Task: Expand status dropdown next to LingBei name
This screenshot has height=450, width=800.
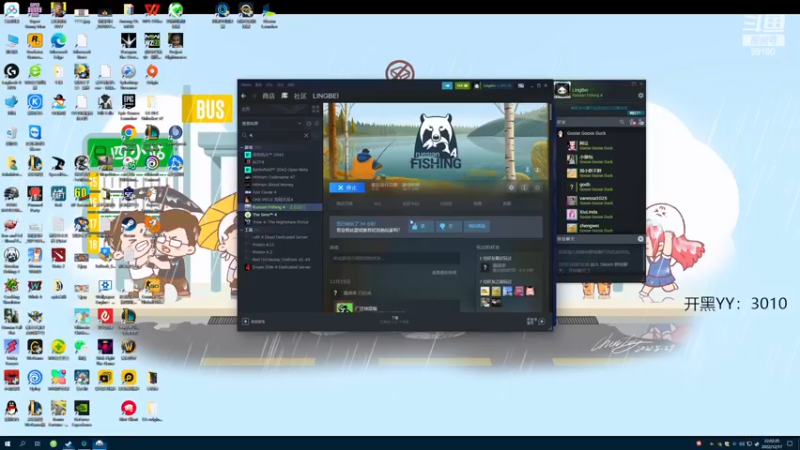Action: tap(591, 90)
